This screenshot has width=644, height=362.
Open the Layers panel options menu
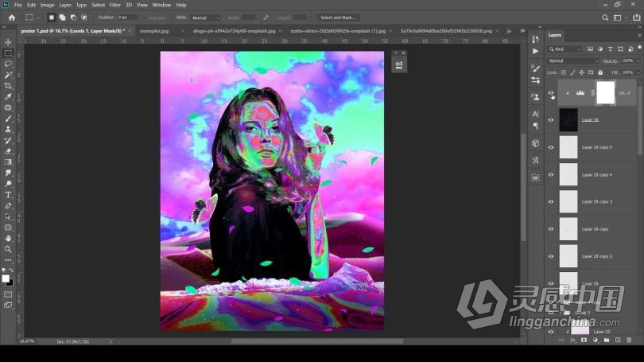point(639,35)
